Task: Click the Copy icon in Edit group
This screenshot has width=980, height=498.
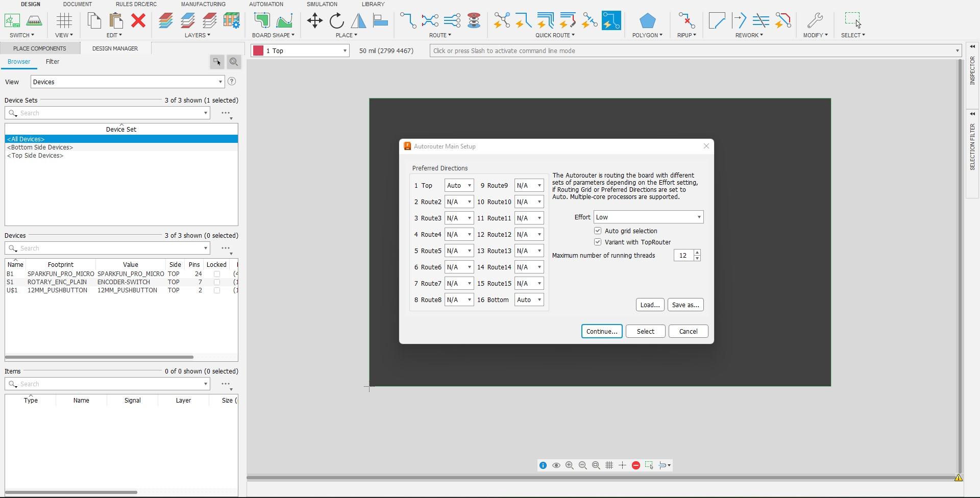Action: pos(94,21)
